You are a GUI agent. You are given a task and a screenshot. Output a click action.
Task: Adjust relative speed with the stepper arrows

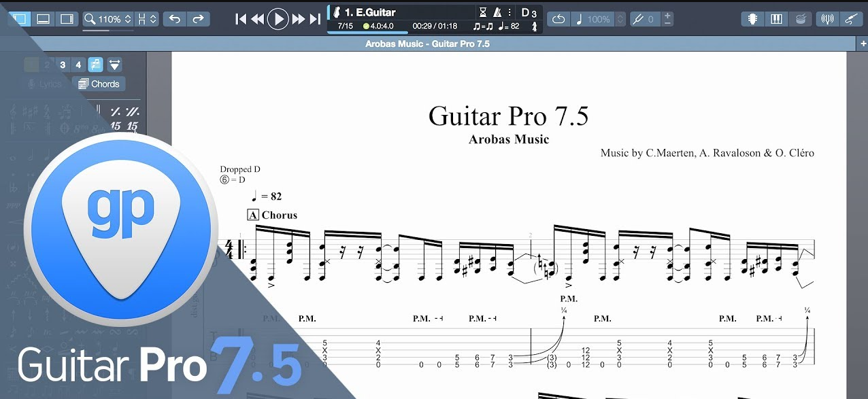[x=620, y=19]
